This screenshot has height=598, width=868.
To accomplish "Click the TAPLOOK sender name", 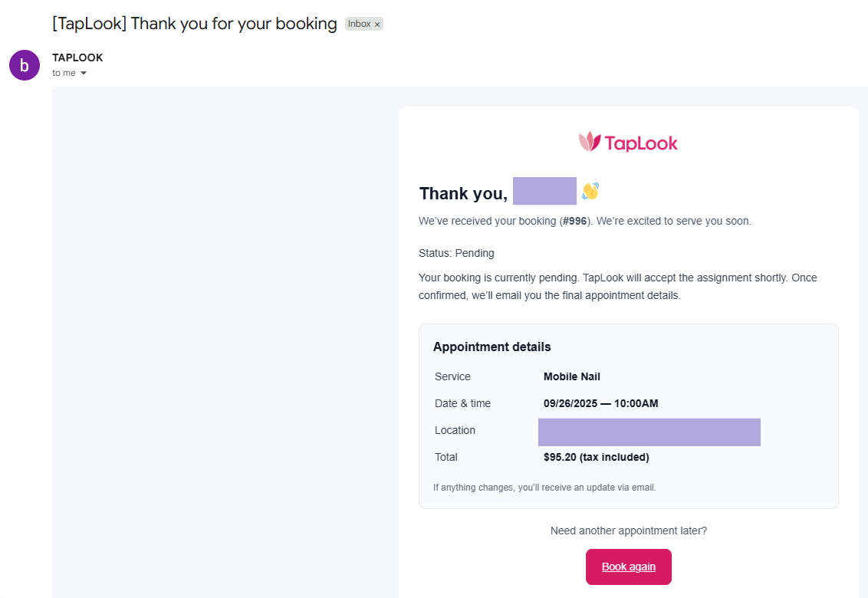I will [77, 57].
